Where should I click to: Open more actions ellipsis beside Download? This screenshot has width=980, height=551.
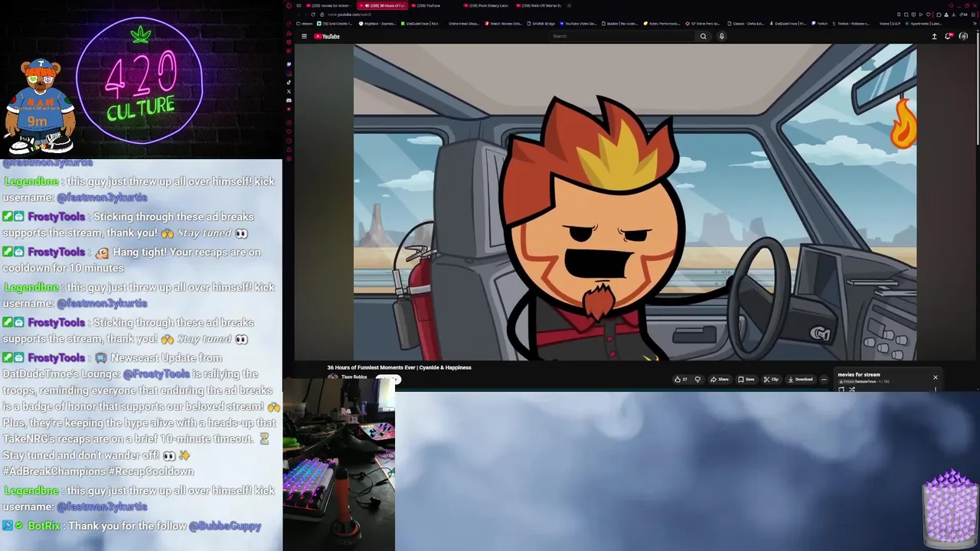(x=824, y=379)
